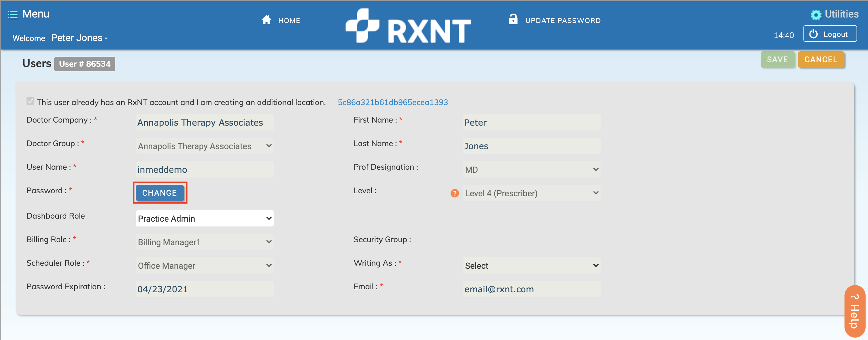Viewport: 868px width, 340px height.
Task: Open the Dashboard Role dropdown
Action: point(204,219)
